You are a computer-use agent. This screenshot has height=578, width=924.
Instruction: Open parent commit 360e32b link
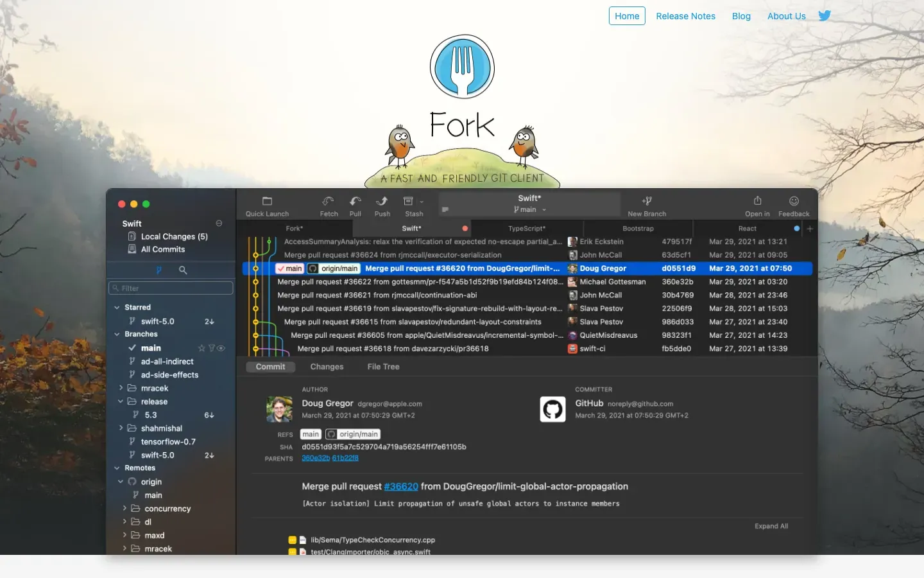click(x=316, y=458)
